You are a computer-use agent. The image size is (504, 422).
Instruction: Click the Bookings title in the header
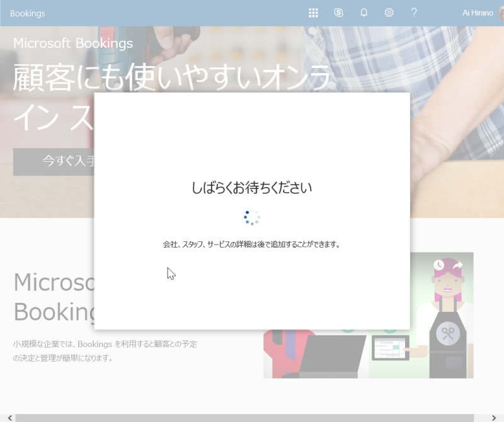[x=27, y=13]
